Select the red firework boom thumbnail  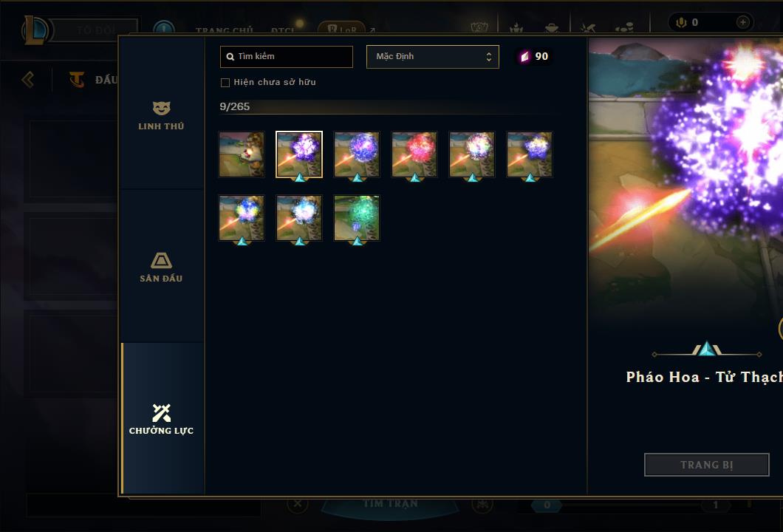point(414,154)
